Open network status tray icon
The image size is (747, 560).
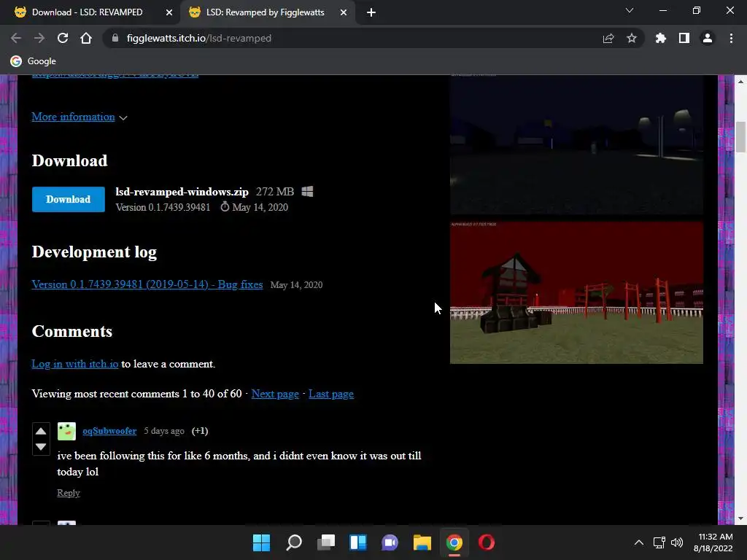659,542
